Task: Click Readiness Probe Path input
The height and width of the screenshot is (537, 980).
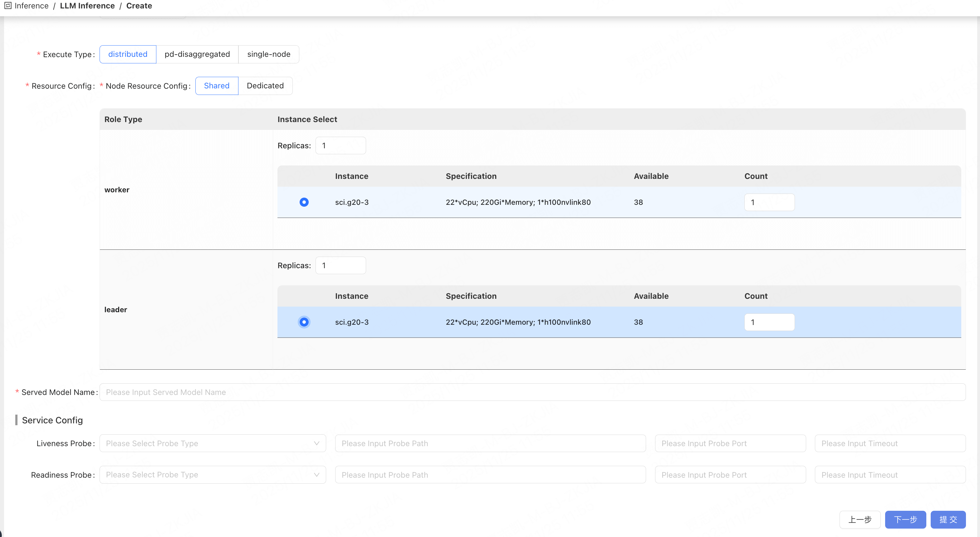Action: [490, 475]
